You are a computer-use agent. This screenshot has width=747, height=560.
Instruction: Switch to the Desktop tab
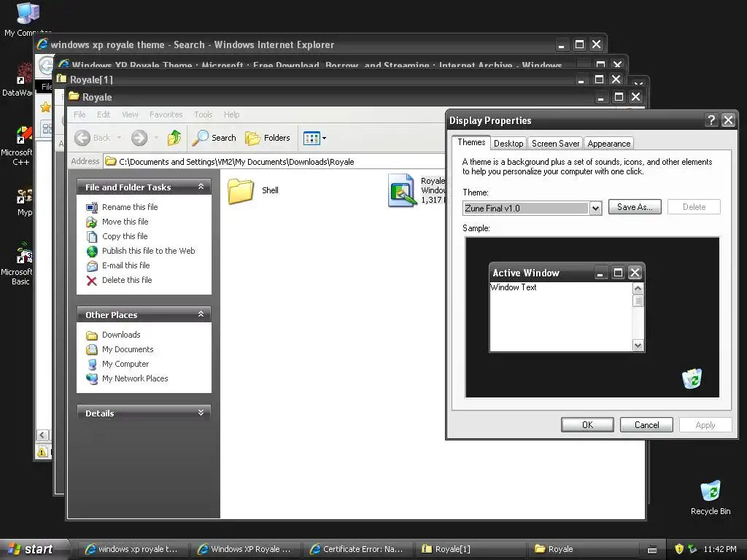coord(508,144)
